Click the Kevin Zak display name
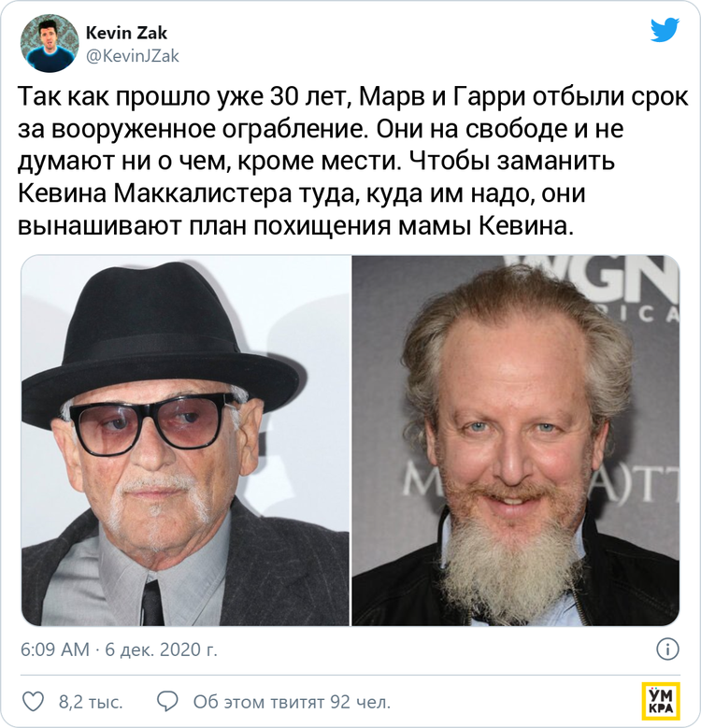This screenshot has height=728, width=701. click(126, 33)
